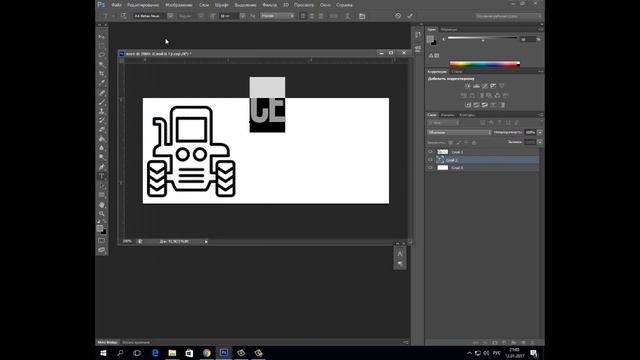Align text left
This screenshot has width=640, height=360.
pos(303,16)
